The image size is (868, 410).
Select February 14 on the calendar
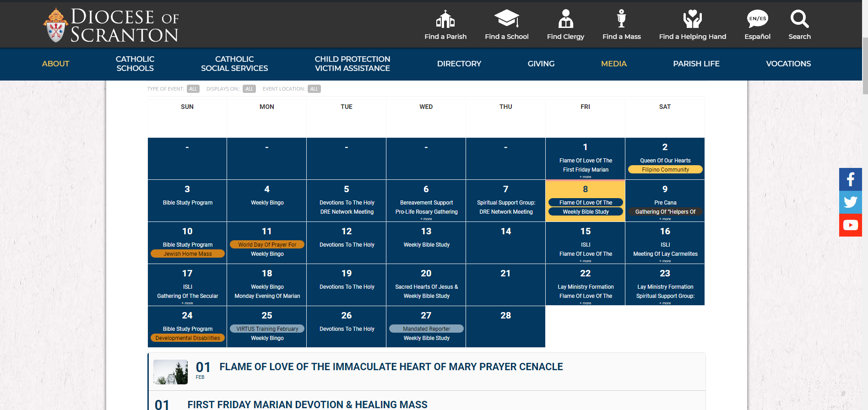505,232
